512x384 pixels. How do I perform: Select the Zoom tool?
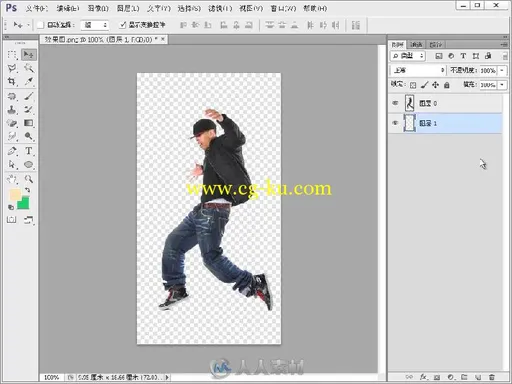tap(29, 179)
